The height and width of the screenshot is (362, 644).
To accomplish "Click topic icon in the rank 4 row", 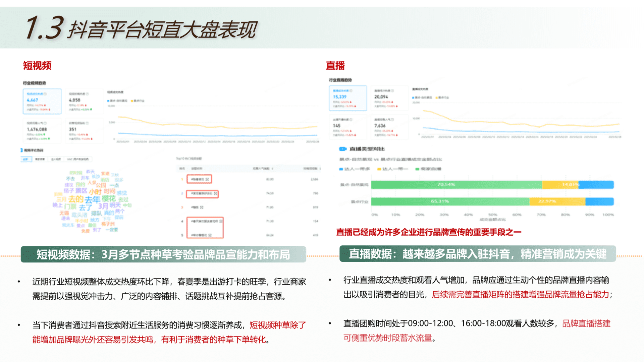I will [221, 221].
